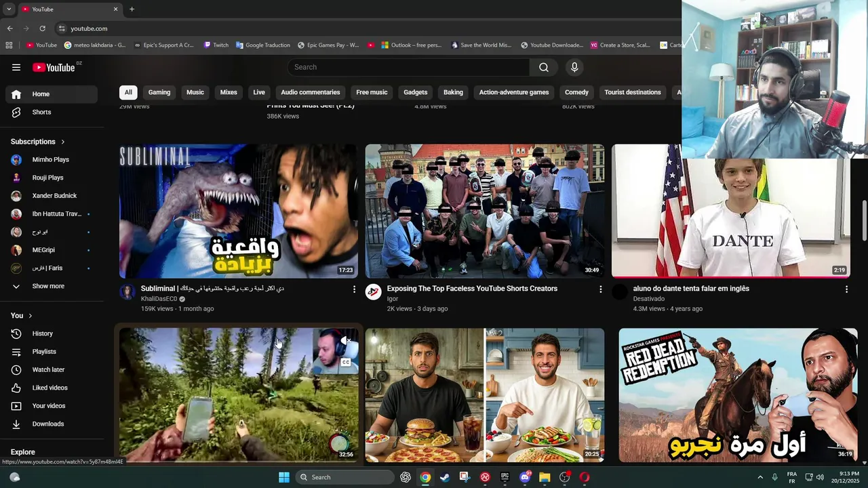This screenshot has width=868, height=488.
Task: Open Your videos in the sidebar
Action: 52,406
